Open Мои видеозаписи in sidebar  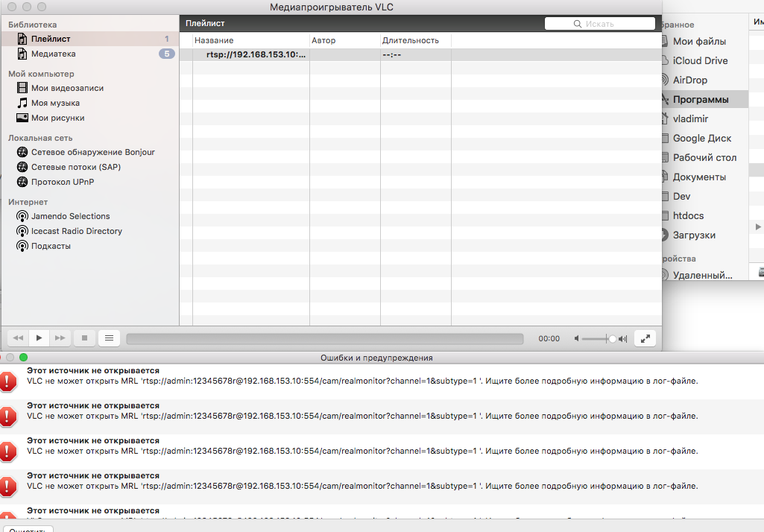point(67,88)
